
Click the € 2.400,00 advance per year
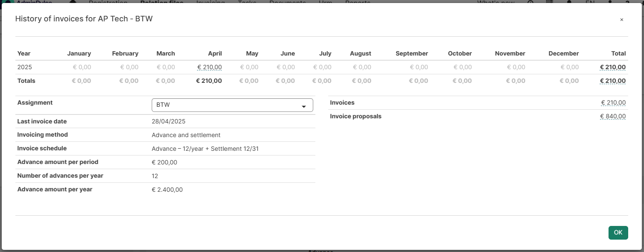(x=167, y=190)
